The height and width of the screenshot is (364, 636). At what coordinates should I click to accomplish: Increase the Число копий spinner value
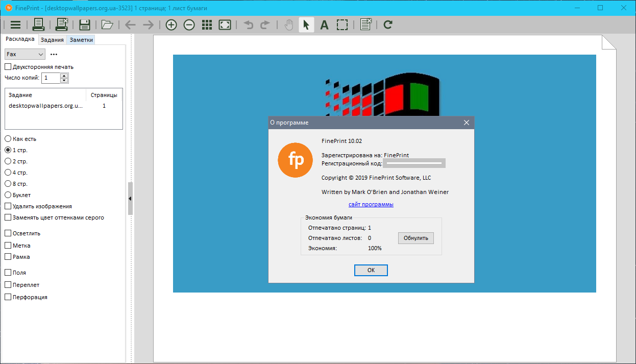click(x=64, y=76)
